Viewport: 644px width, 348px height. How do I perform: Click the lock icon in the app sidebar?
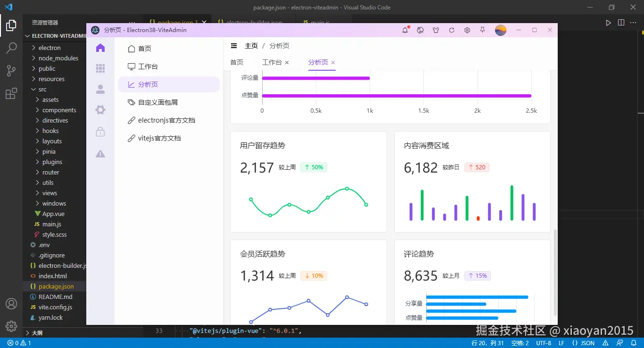100,131
